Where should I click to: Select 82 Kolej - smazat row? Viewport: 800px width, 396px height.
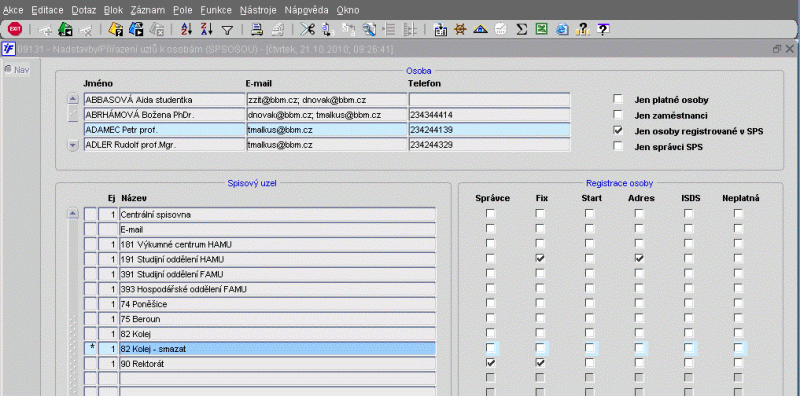pos(278,349)
